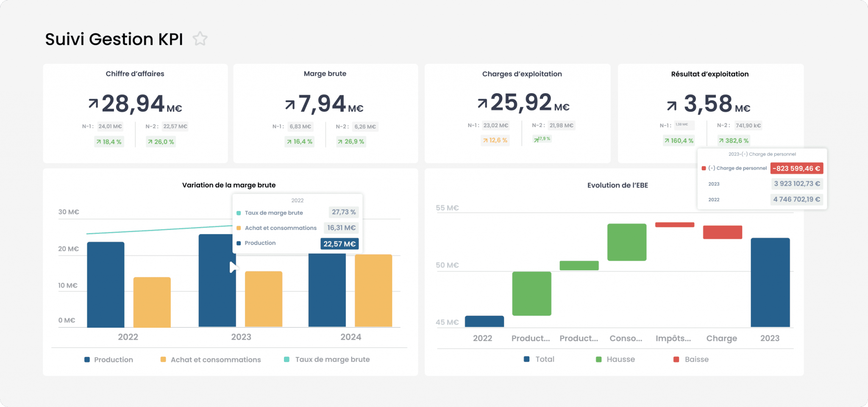
Task: Click the Chiffre d'affaires card title
Action: pos(135,74)
